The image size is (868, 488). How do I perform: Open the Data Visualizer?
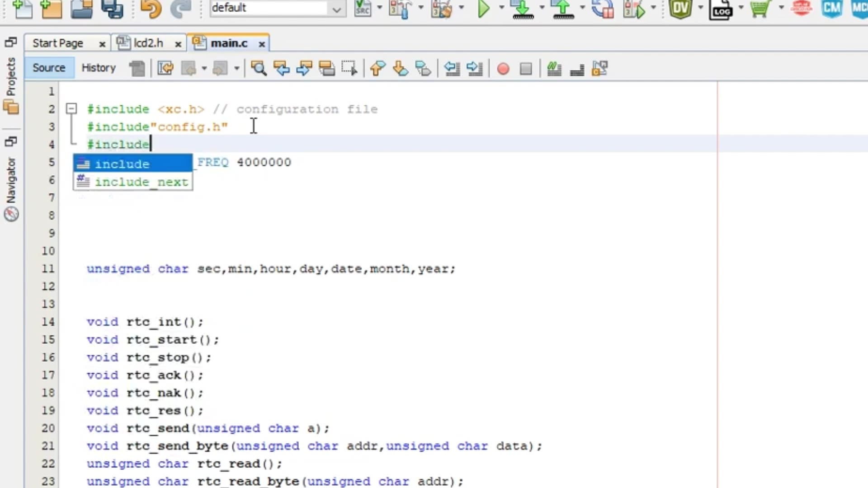[680, 9]
